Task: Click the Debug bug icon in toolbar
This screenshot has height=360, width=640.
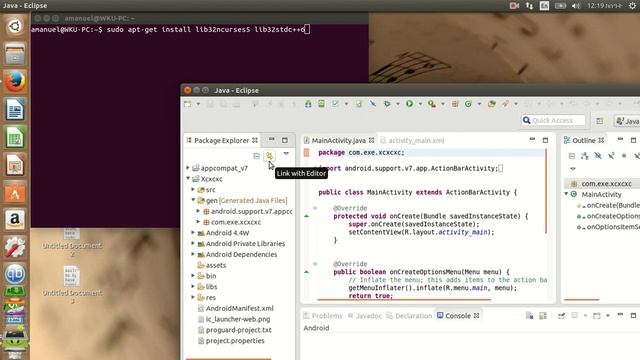Action: 387,104
